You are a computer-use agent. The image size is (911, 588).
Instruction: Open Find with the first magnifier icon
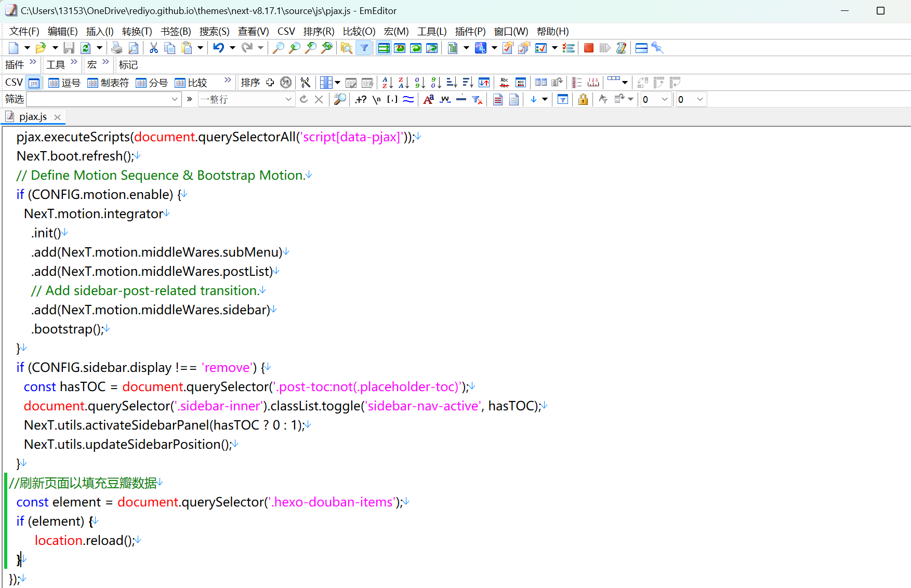(x=279, y=48)
